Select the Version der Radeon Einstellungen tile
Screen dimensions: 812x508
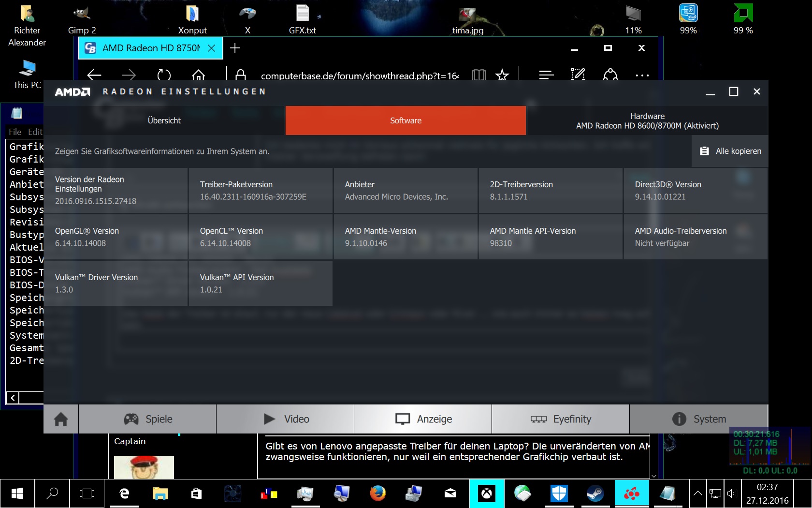point(116,191)
